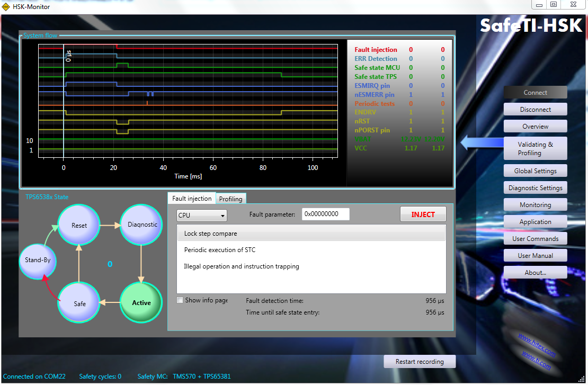Click the Diagnostic state node
This screenshot has width=588, height=385.
pos(141,225)
